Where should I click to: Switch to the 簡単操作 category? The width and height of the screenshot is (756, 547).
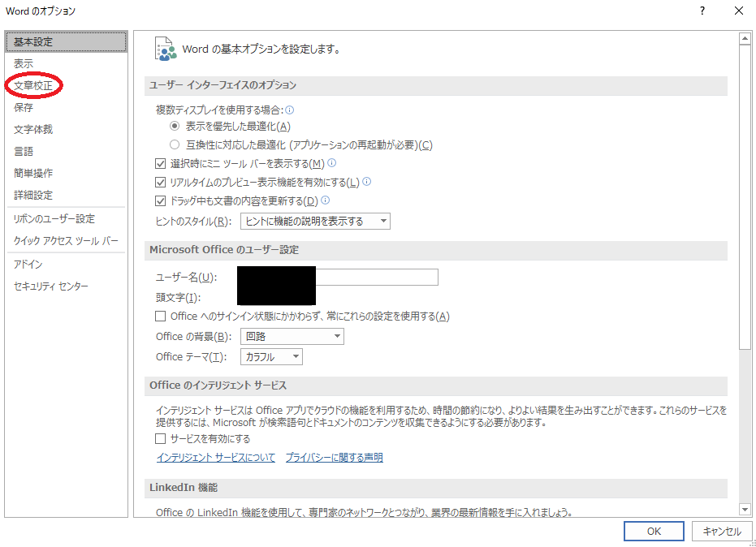click(x=66, y=173)
